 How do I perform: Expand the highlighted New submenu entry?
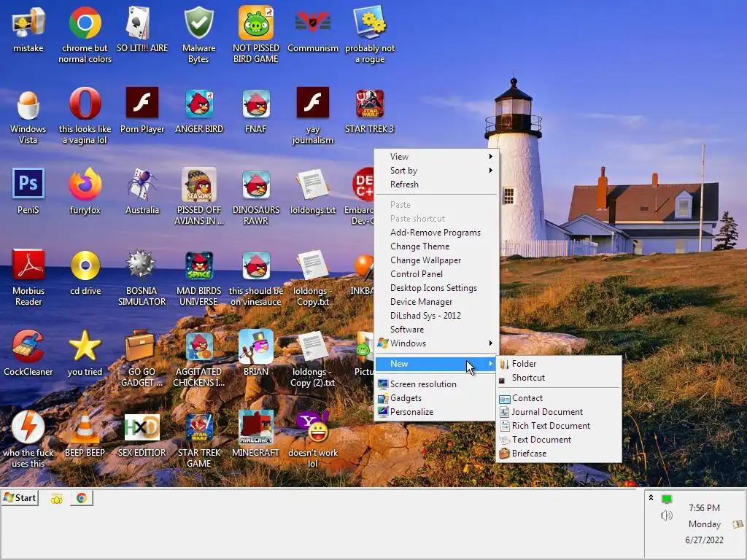(x=436, y=364)
